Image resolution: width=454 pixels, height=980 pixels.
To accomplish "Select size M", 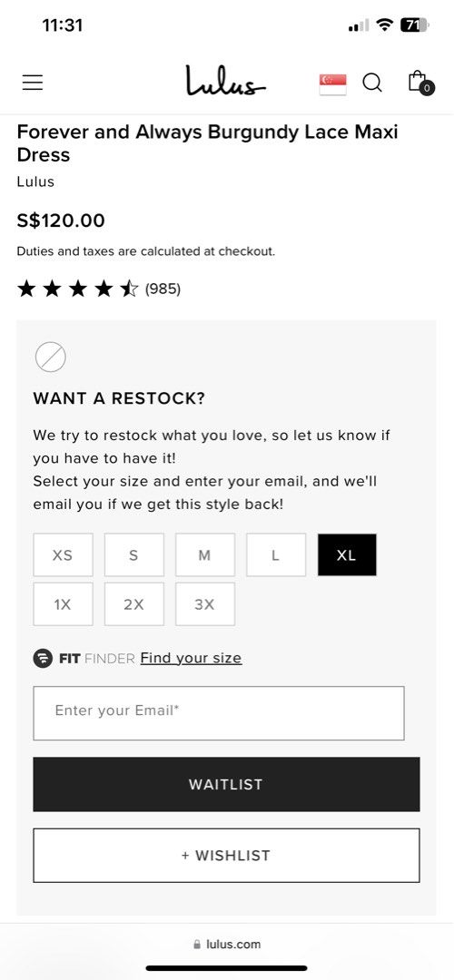I will click(205, 555).
